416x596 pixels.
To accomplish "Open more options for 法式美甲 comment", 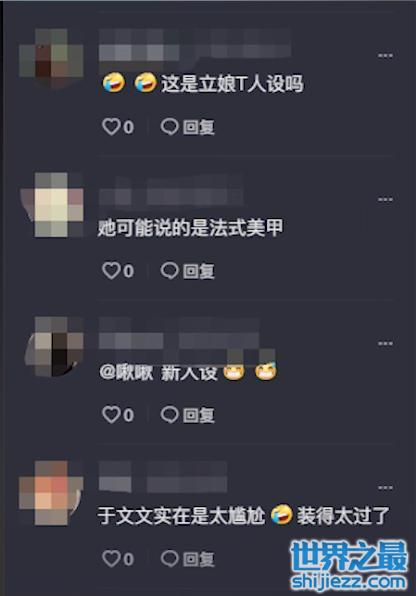I will (385, 200).
